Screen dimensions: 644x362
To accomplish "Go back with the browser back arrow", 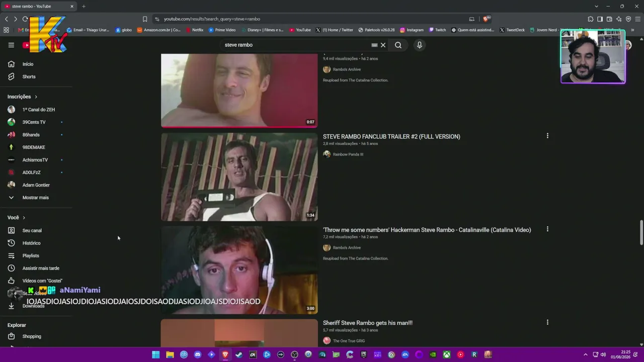I will point(7,19).
